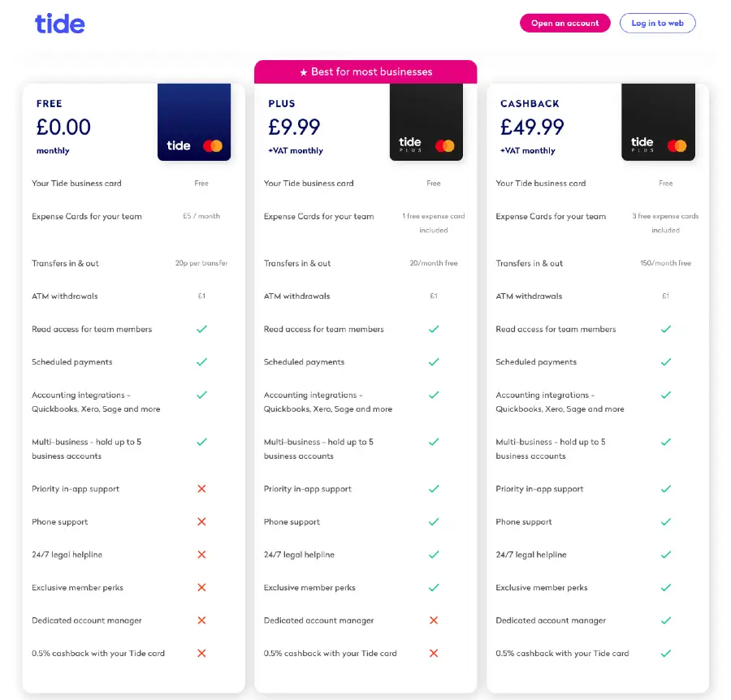Click the Plus plan black Tide card image
Viewport: 731px width, 700px height.
[426, 122]
